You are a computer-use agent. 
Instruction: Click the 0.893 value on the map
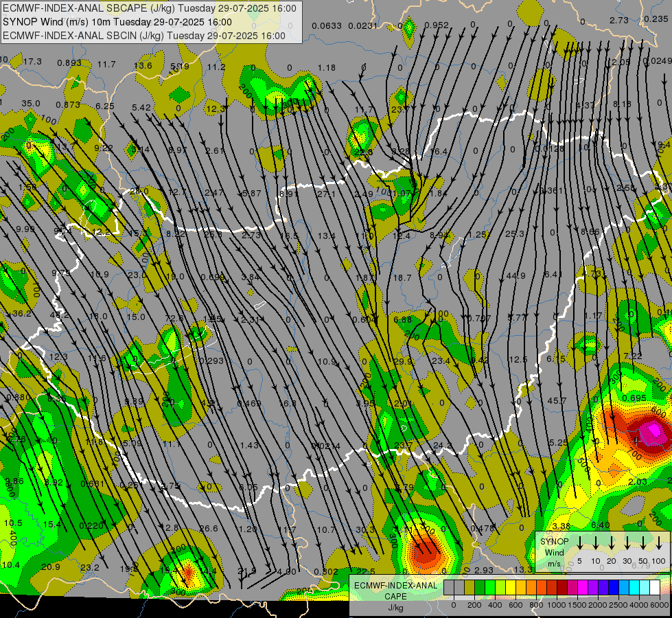point(69,63)
